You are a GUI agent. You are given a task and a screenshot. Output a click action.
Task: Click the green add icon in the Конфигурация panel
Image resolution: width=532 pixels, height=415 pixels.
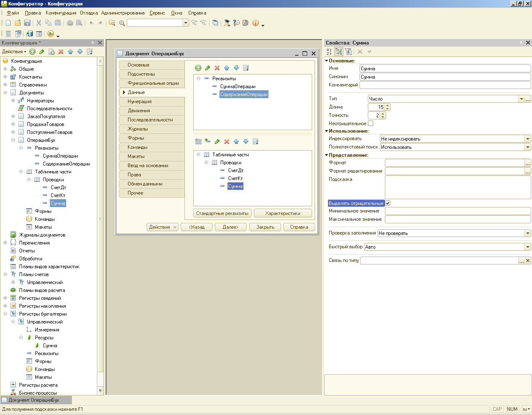click(32, 52)
